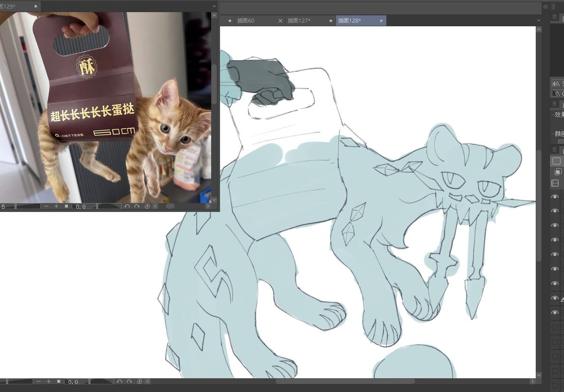Fit sub view reference image to window
Viewport: 564px width, 392px height.
click(x=66, y=206)
